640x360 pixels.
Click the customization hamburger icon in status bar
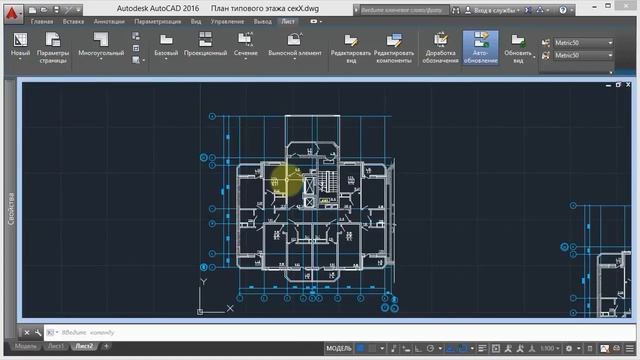(630, 349)
